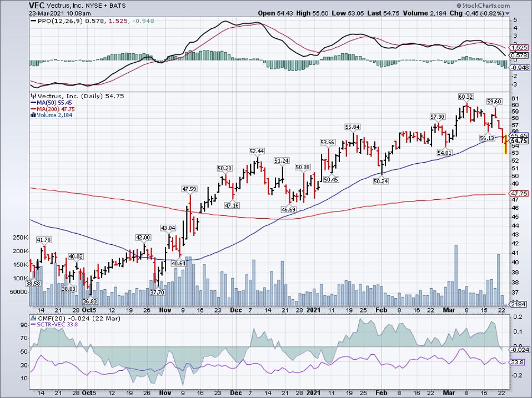Click the 40.64 price callout
Viewport: 532px width, 398px height.
[x=178, y=263]
